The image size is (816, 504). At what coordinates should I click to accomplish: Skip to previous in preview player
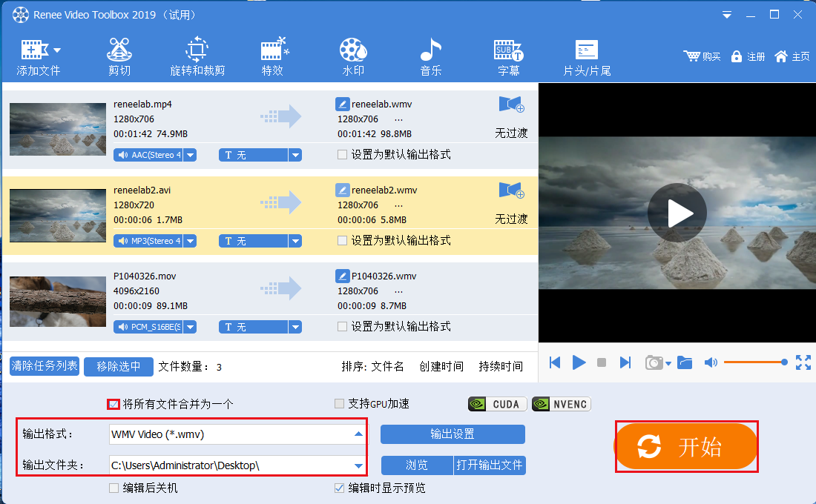[555, 362]
